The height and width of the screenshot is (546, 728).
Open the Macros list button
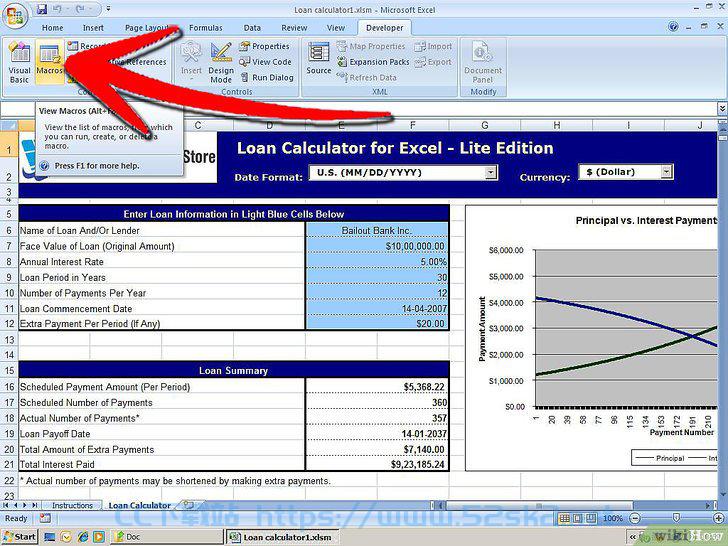pos(49,62)
